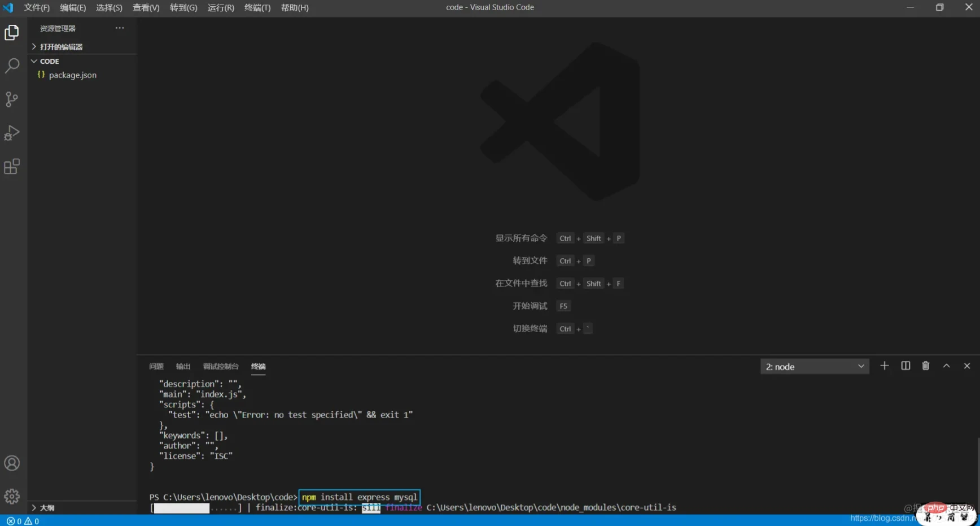The width and height of the screenshot is (980, 526).
Task: Collapse the CODE folder section
Action: [49, 61]
